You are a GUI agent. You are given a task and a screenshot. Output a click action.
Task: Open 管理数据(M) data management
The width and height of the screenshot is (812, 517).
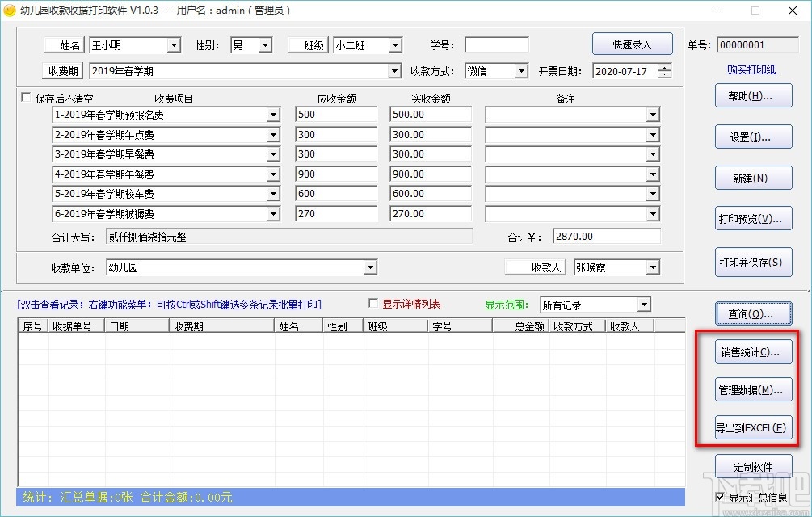click(x=752, y=389)
